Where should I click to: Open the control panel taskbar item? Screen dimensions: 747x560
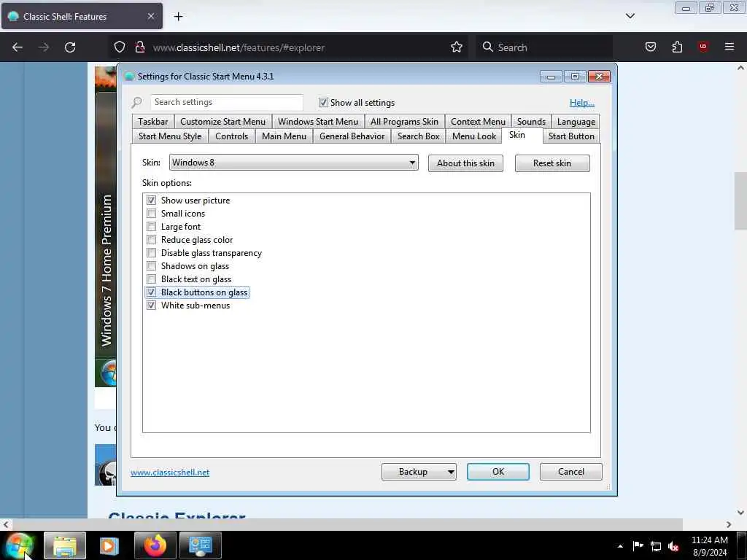pos(201,545)
